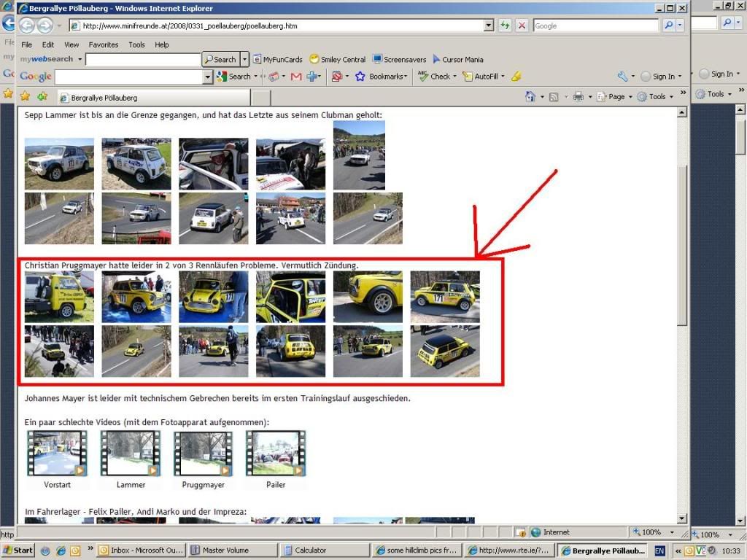Click the page's vertical scrollbar down arrow
The image size is (747, 560).
click(682, 518)
